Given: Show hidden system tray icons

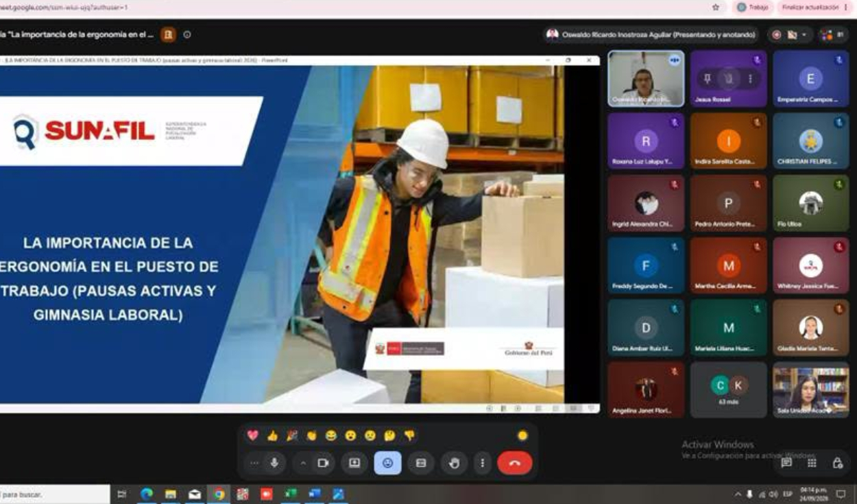Looking at the screenshot, I should pyautogui.click(x=738, y=494).
